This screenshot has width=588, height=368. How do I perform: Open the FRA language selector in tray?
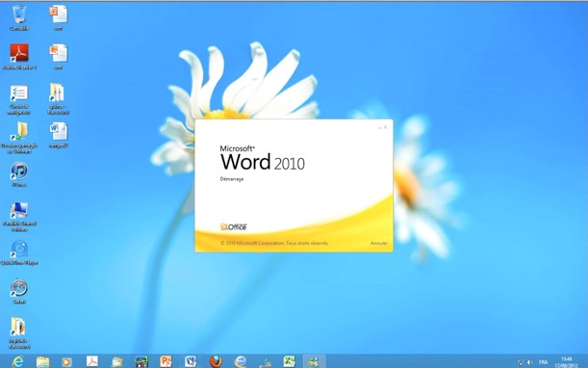(x=543, y=362)
